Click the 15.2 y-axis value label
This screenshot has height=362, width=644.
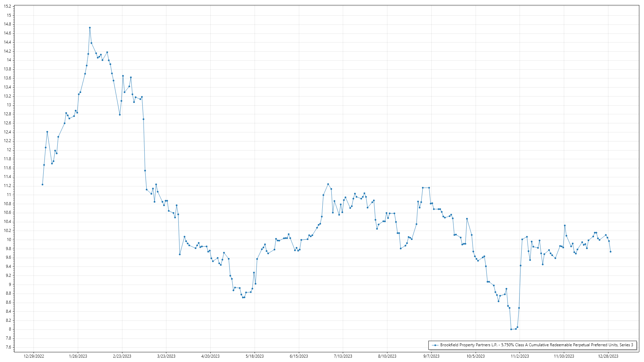pos(7,6)
